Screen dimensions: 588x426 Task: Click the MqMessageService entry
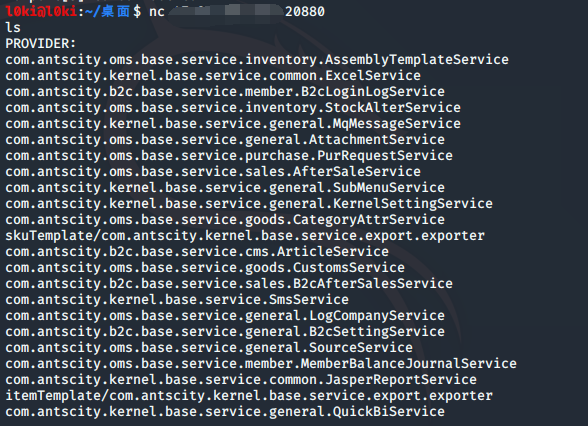pyautogui.click(x=233, y=124)
